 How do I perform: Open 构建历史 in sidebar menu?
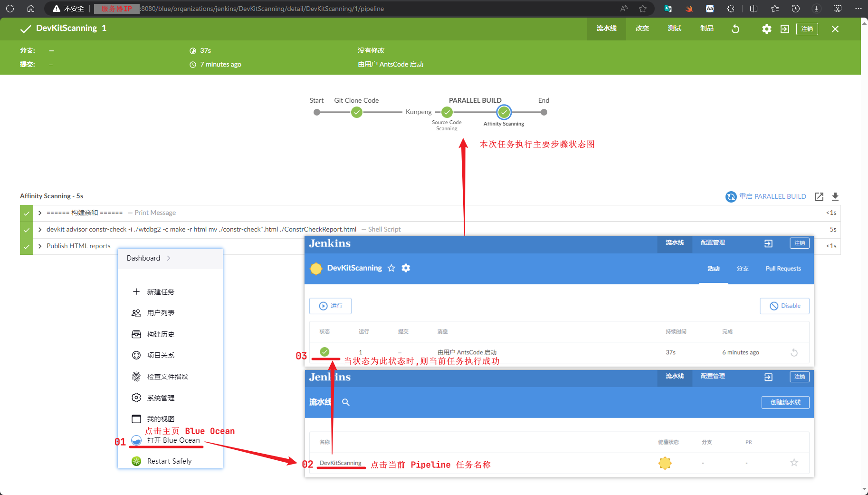[153, 334]
